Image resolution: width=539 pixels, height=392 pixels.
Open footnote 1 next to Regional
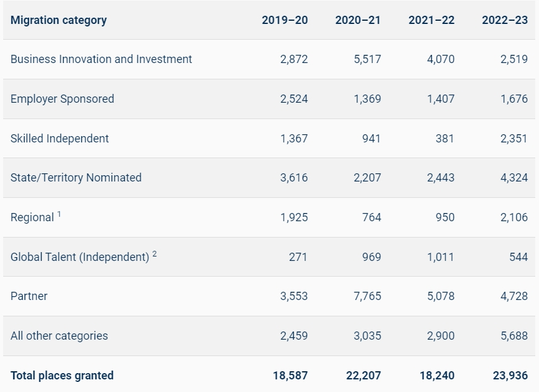pyautogui.click(x=59, y=214)
